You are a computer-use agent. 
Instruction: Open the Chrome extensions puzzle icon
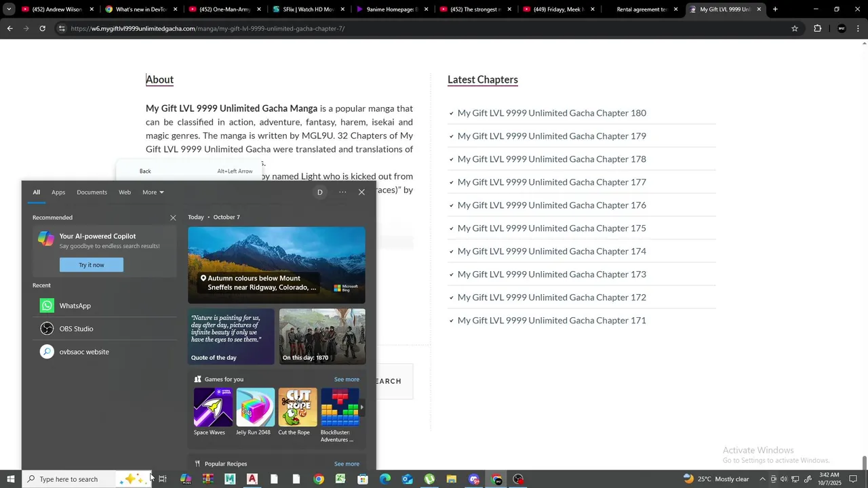tap(817, 28)
